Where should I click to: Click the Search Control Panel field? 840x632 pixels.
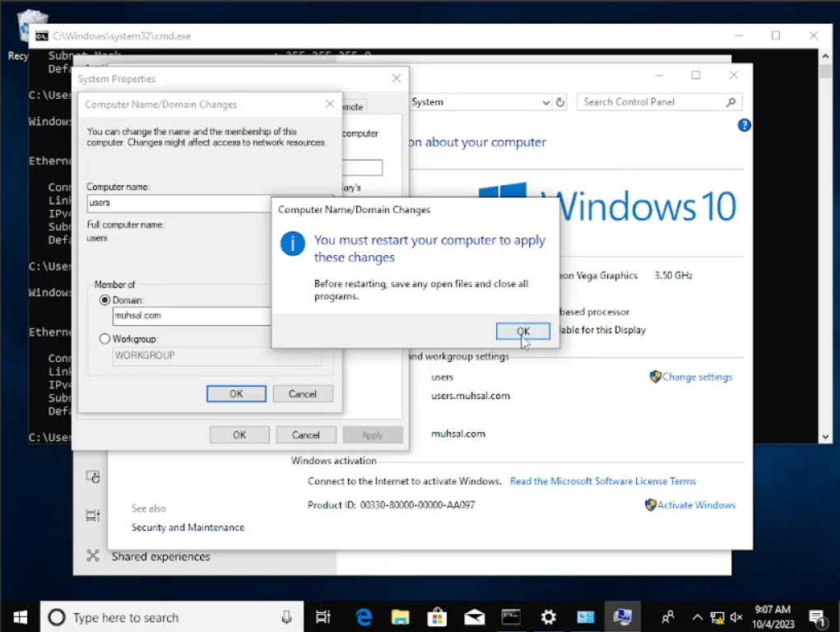tap(650, 102)
